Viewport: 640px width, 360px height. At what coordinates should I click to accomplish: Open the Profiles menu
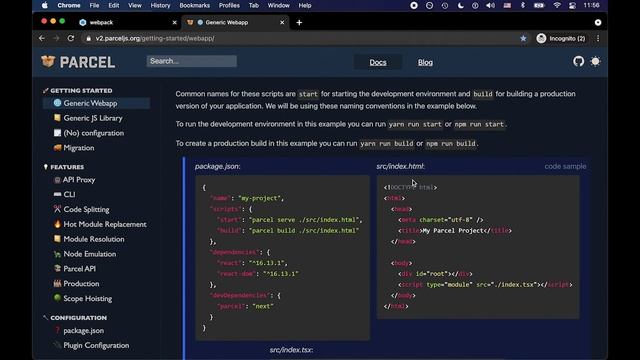click(x=229, y=5)
